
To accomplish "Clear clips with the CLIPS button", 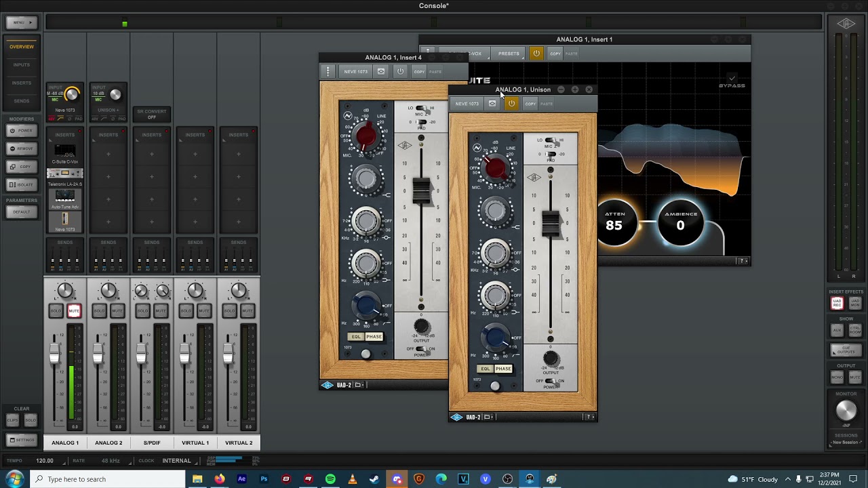I will click(13, 420).
